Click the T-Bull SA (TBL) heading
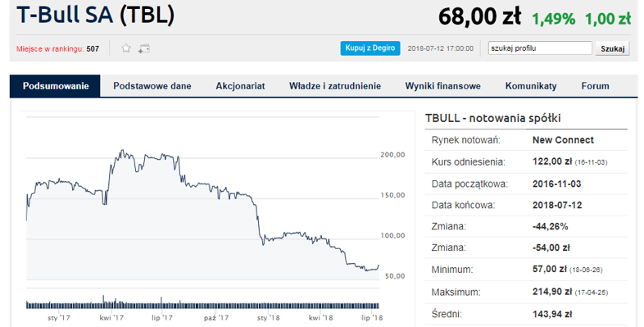 (x=96, y=15)
